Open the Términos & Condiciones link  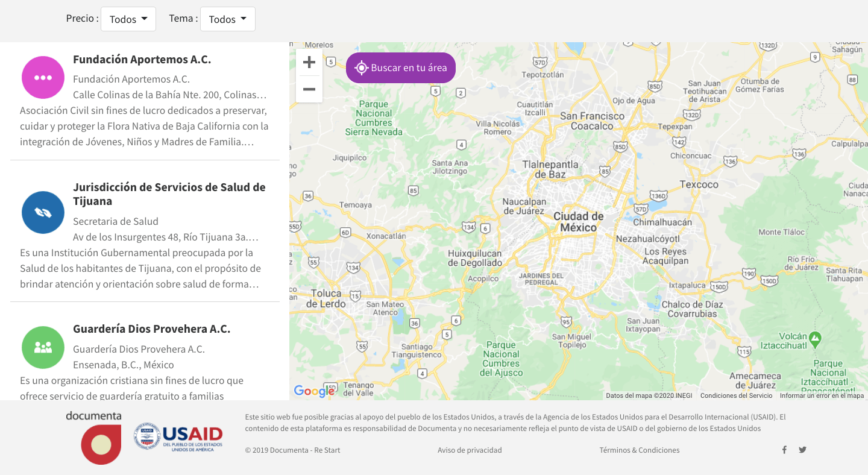(639, 450)
